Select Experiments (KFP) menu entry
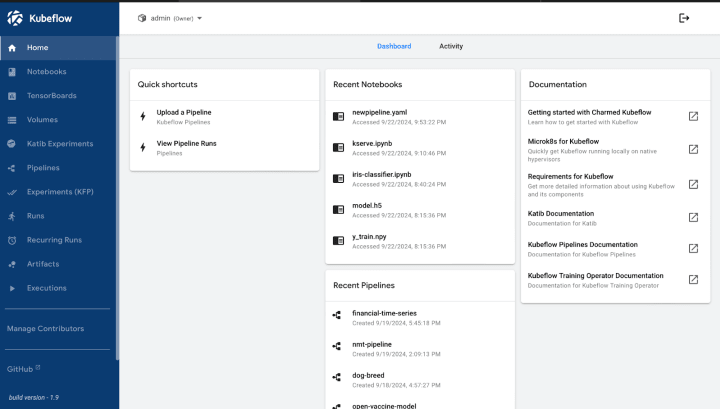The image size is (720, 409). 58,192
